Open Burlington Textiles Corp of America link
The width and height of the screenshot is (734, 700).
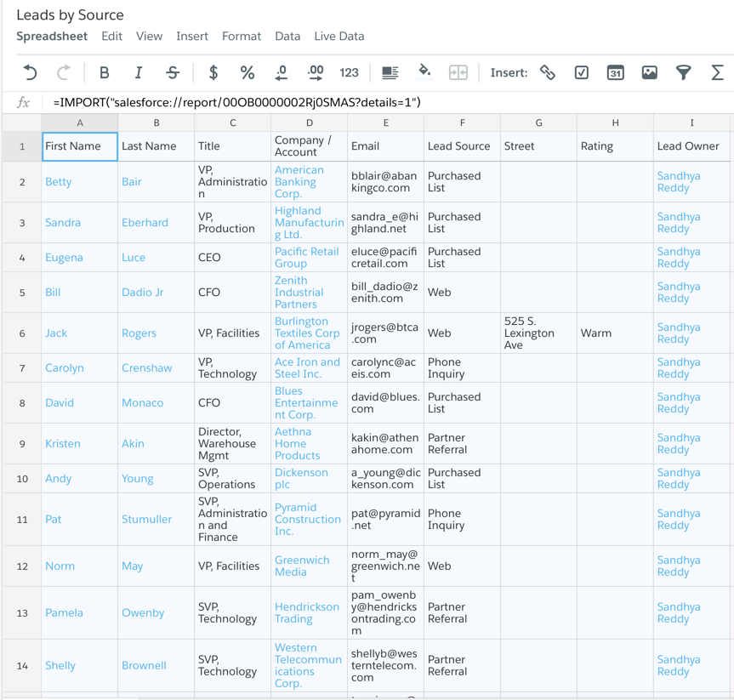[307, 333]
